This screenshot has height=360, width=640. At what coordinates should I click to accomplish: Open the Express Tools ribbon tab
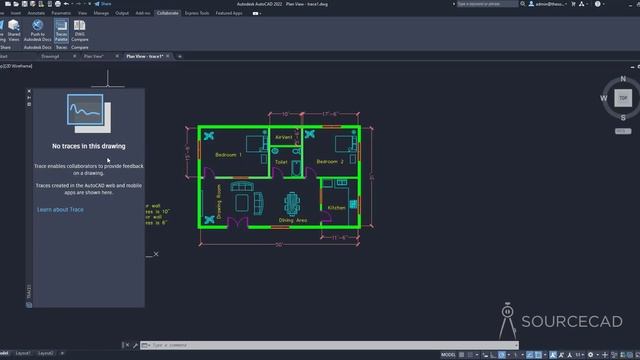coord(197,13)
